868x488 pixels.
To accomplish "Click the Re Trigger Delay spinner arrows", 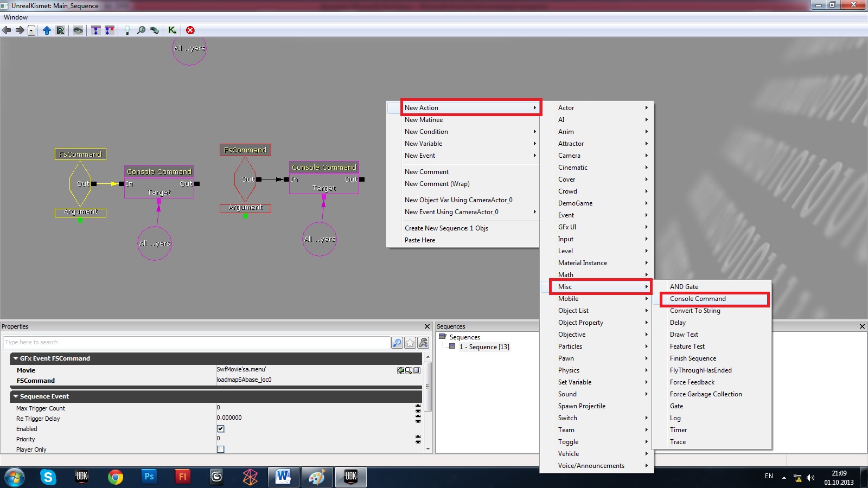I will [x=418, y=419].
